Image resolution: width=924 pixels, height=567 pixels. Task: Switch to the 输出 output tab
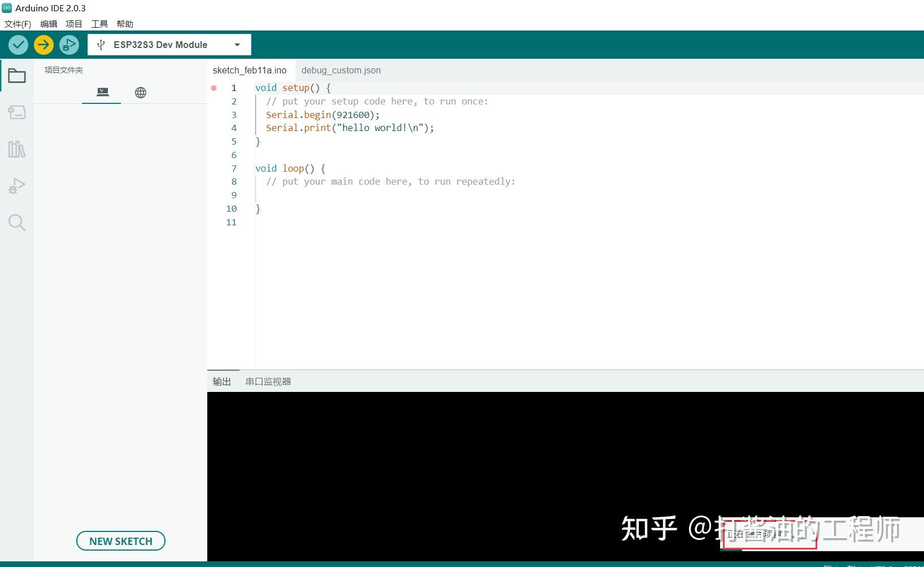(x=221, y=381)
